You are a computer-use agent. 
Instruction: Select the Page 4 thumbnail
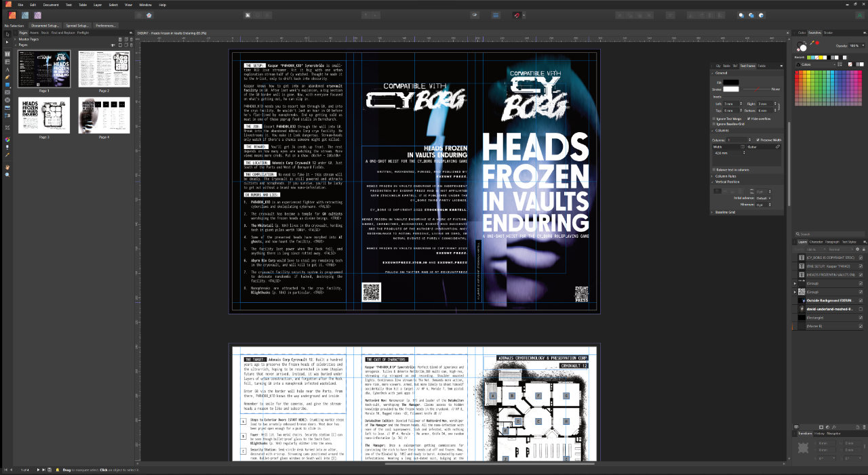[104, 115]
